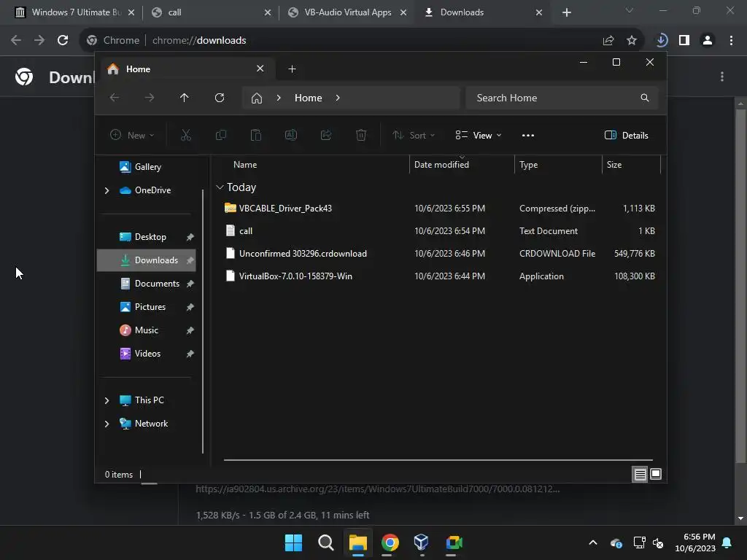
Task: Open Chrome profile avatar icon
Action: pyautogui.click(x=708, y=41)
